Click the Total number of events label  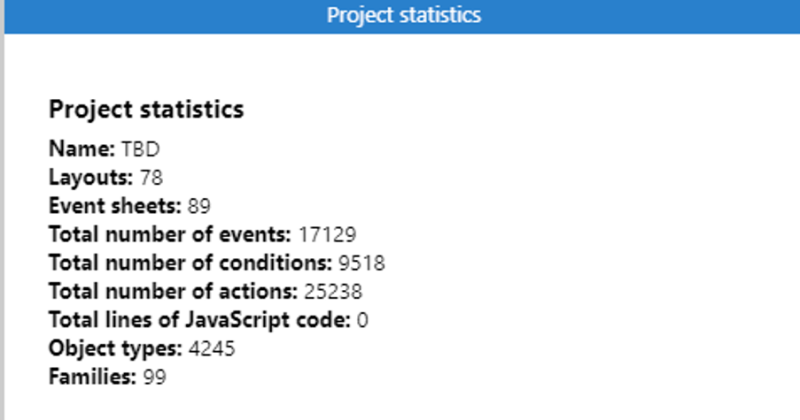tap(170, 235)
